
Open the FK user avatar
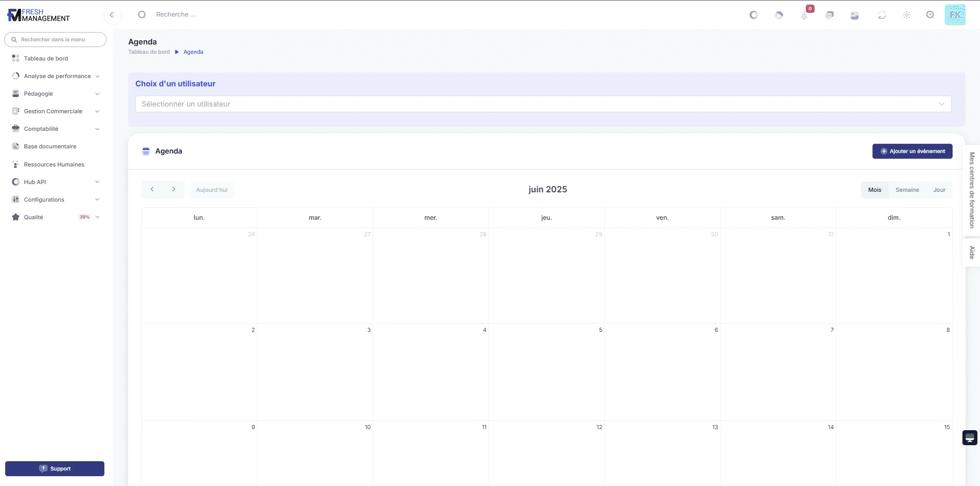tap(955, 15)
